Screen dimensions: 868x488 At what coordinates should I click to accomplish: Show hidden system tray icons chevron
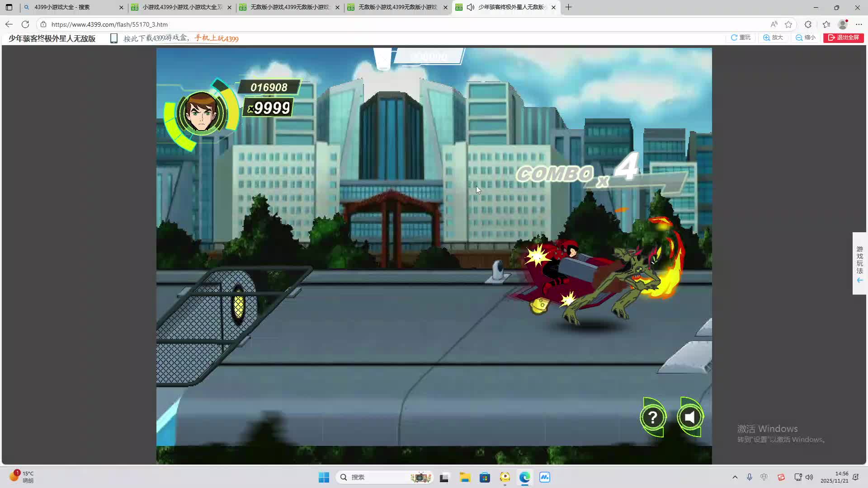coord(735,477)
